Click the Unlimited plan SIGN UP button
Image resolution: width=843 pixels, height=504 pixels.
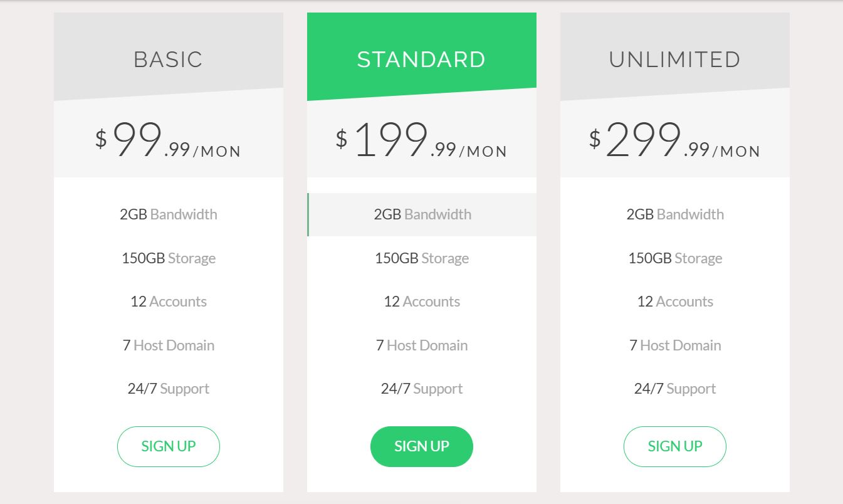pyautogui.click(x=675, y=446)
